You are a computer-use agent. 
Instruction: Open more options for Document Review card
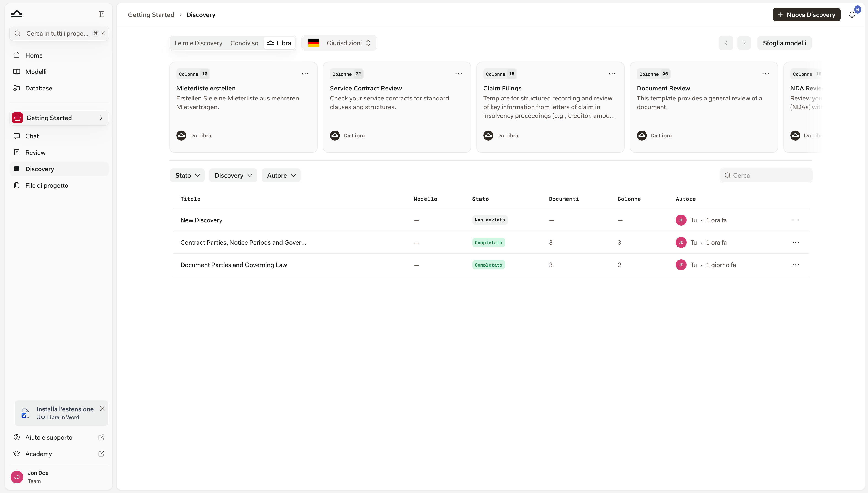click(x=765, y=74)
